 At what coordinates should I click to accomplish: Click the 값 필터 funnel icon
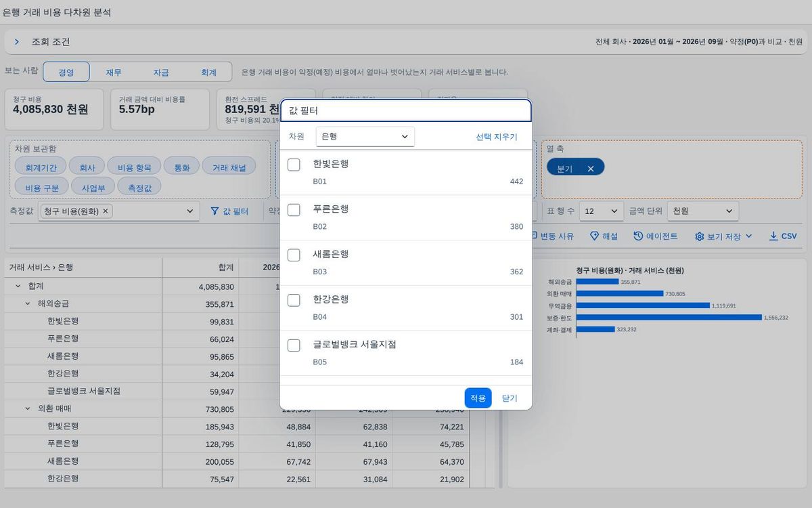coord(215,211)
